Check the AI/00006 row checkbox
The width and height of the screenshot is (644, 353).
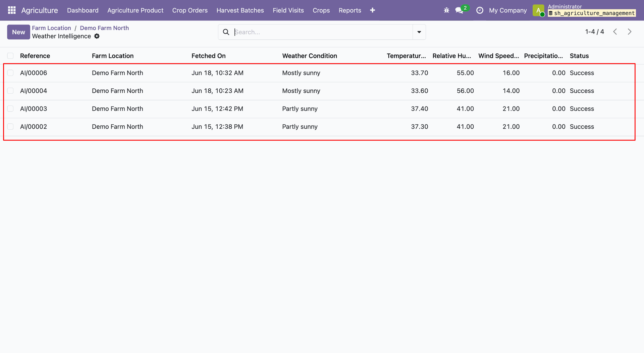(10, 73)
